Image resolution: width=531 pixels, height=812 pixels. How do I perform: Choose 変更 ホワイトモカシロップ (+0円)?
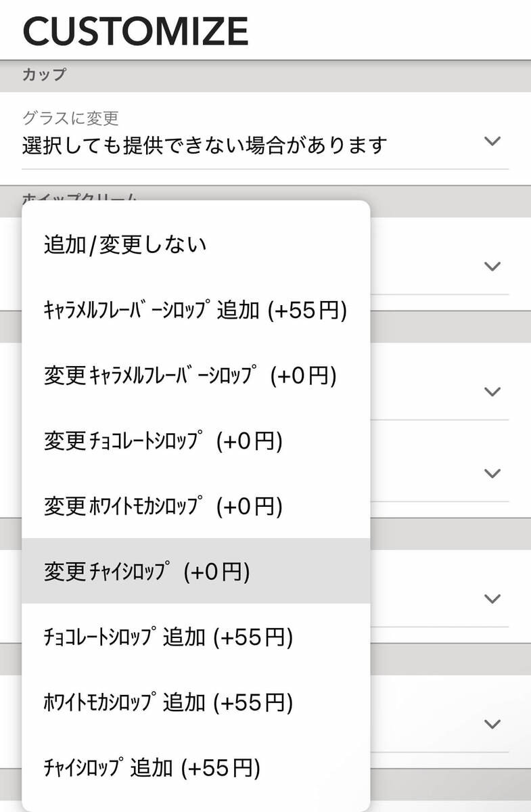point(163,506)
